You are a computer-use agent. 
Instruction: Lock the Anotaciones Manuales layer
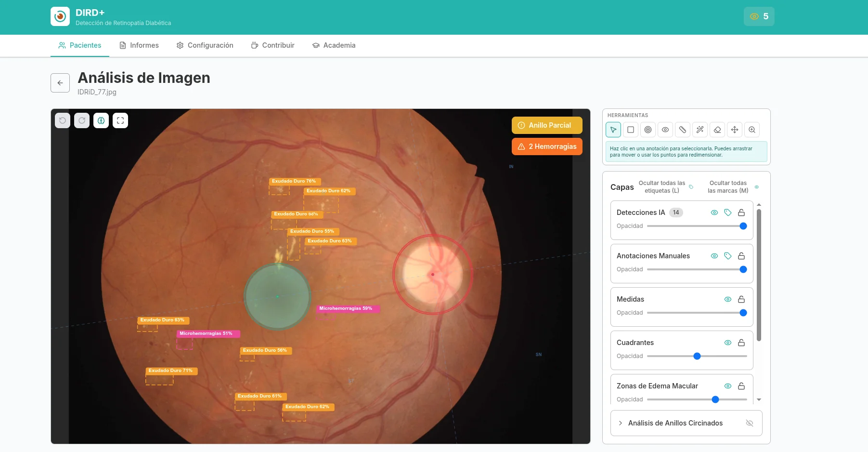[x=741, y=256]
